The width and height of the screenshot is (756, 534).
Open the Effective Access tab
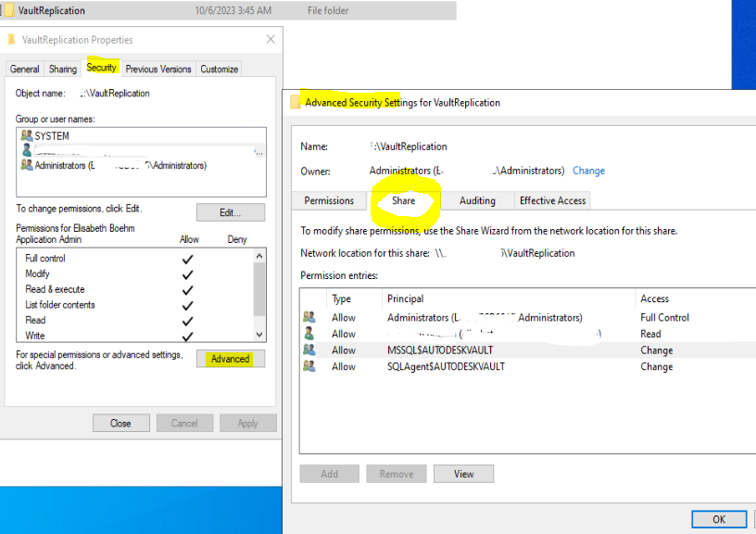pos(552,200)
